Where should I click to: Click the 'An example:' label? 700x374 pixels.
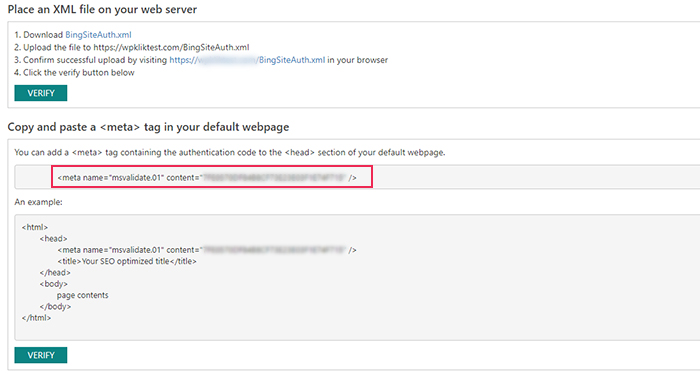[38, 202]
